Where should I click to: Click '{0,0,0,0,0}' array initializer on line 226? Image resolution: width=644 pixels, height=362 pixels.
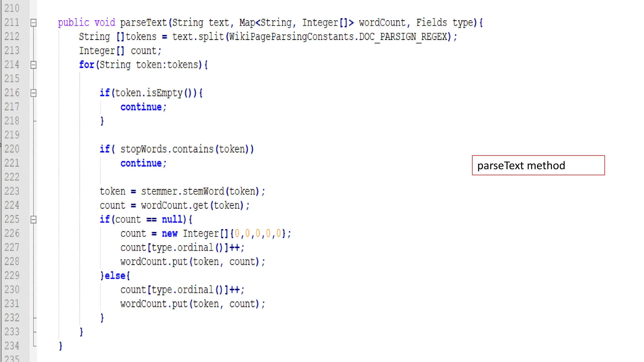(258, 233)
